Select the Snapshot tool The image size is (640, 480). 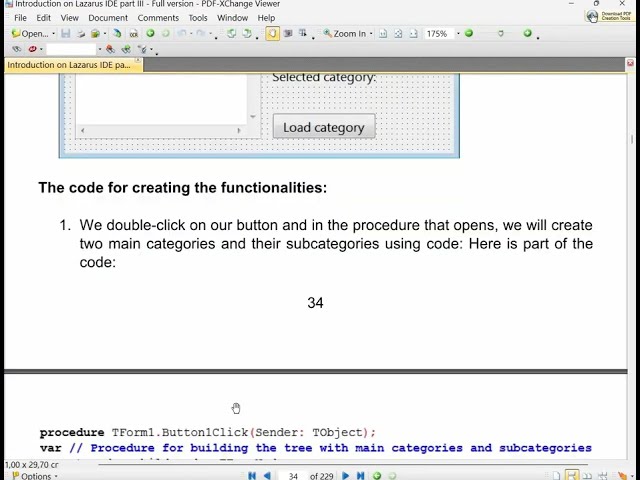pos(288,33)
